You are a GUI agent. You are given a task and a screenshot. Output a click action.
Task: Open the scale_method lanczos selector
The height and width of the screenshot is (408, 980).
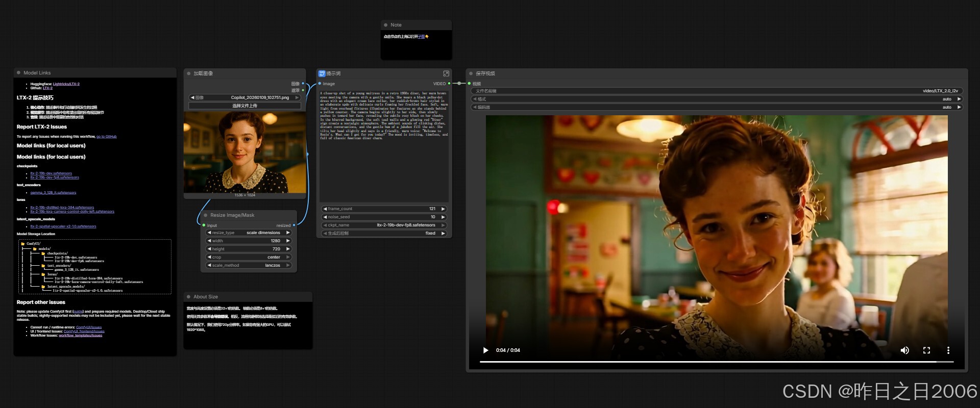(248, 265)
